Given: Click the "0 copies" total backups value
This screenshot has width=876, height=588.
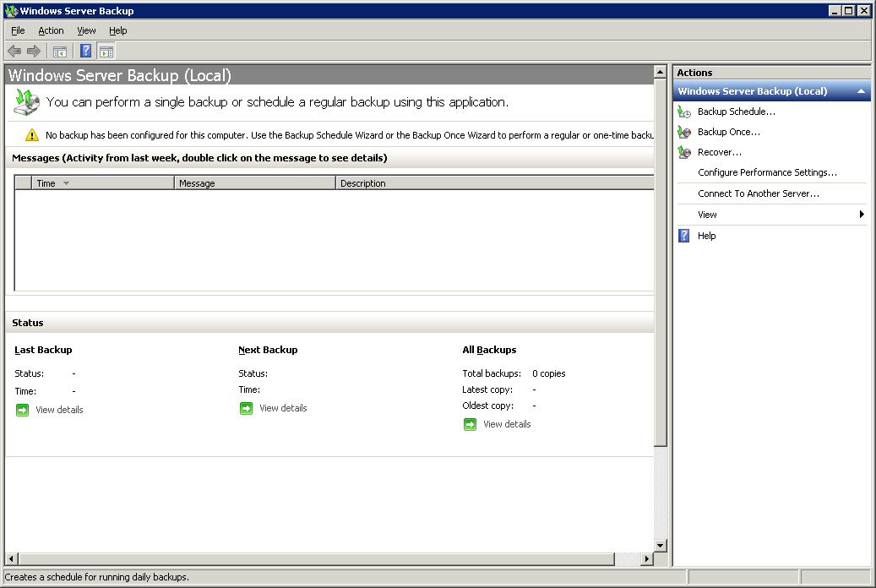Looking at the screenshot, I should (548, 374).
